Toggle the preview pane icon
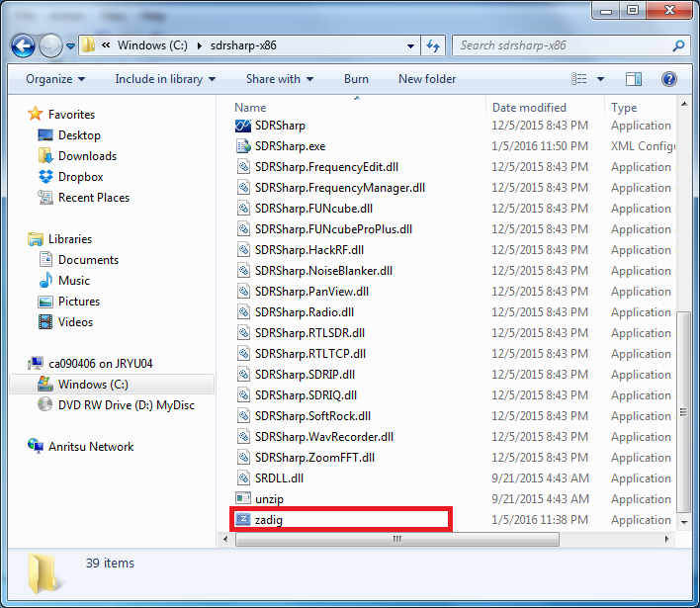Screen dimensions: 700x608 pyautogui.click(x=634, y=79)
